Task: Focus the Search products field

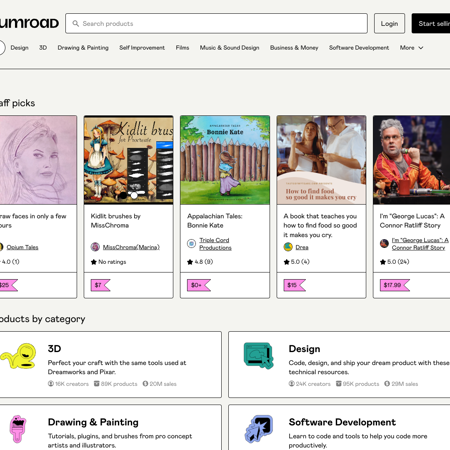Action: click(x=217, y=23)
